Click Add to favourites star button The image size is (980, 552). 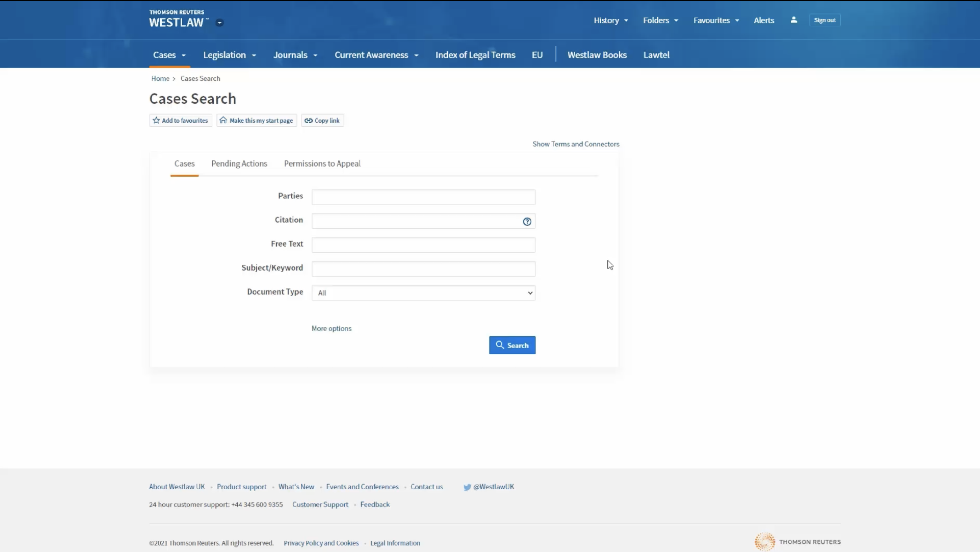coord(181,121)
